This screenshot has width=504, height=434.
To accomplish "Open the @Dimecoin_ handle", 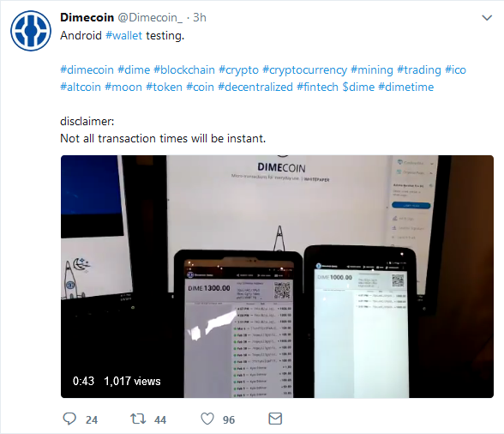I will click(150, 17).
